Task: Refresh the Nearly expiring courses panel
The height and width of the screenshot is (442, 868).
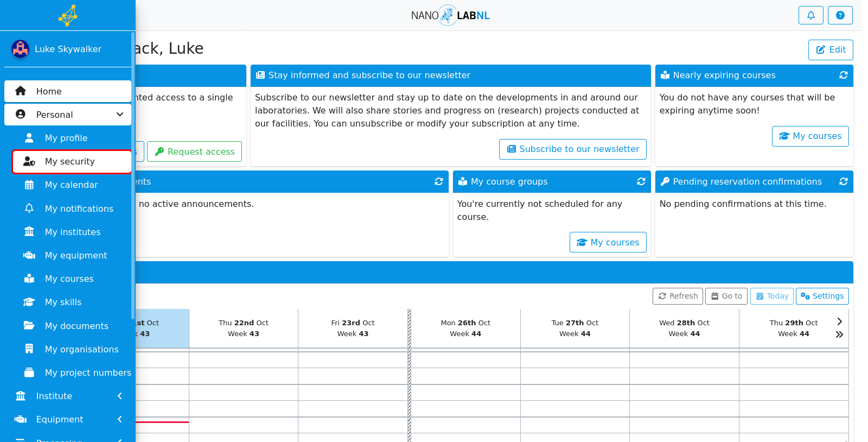Action: [843, 75]
